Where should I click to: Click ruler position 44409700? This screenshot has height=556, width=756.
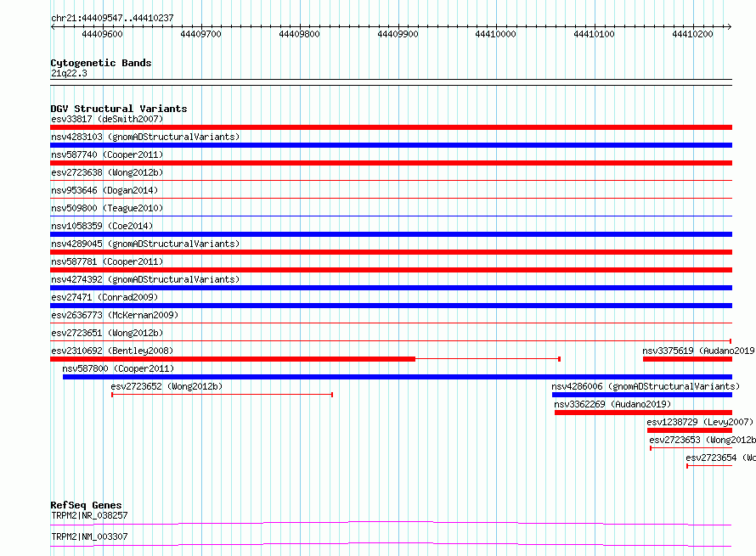tap(200, 34)
